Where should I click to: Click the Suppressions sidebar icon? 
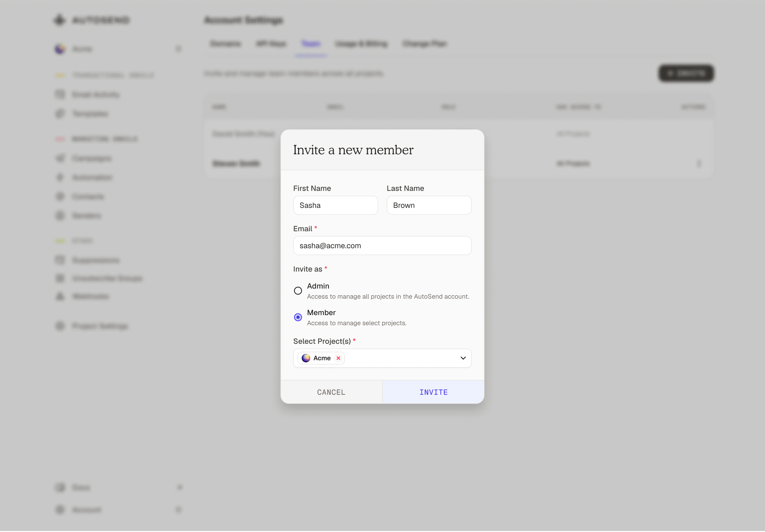coord(60,260)
